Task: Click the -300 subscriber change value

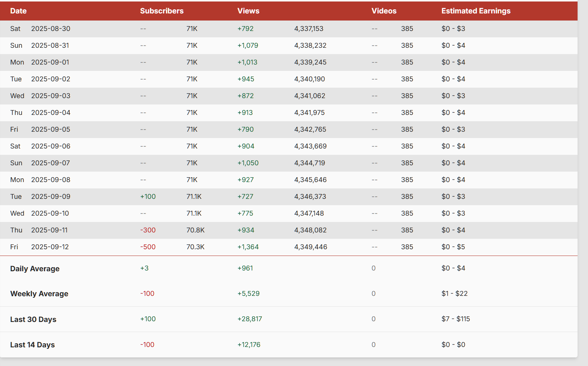Action: [148, 230]
